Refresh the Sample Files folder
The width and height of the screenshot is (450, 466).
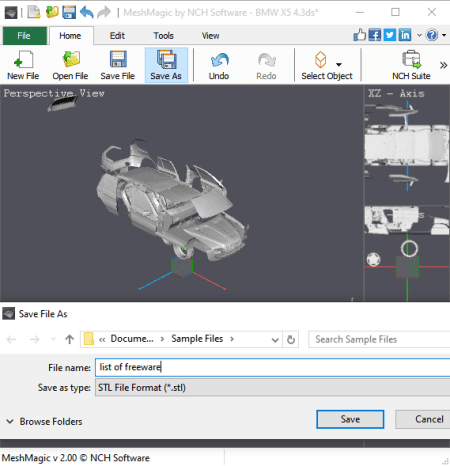click(291, 340)
